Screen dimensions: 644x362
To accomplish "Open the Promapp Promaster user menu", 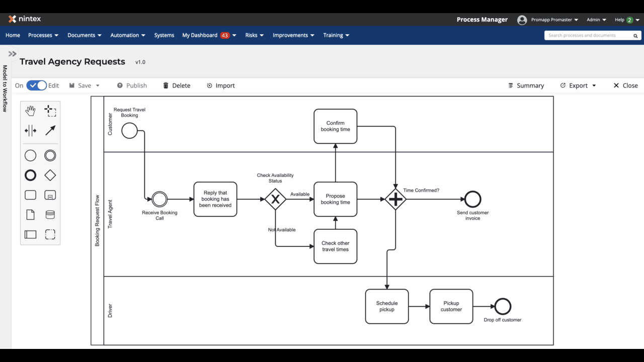I will pyautogui.click(x=554, y=20).
